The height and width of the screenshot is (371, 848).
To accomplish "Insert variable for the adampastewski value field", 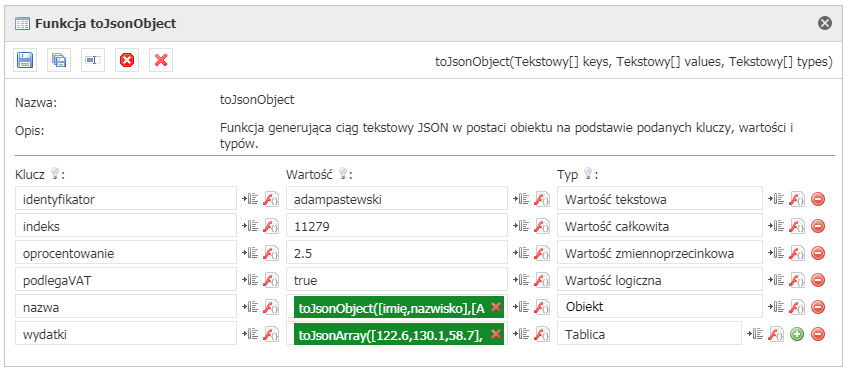I will (x=521, y=200).
